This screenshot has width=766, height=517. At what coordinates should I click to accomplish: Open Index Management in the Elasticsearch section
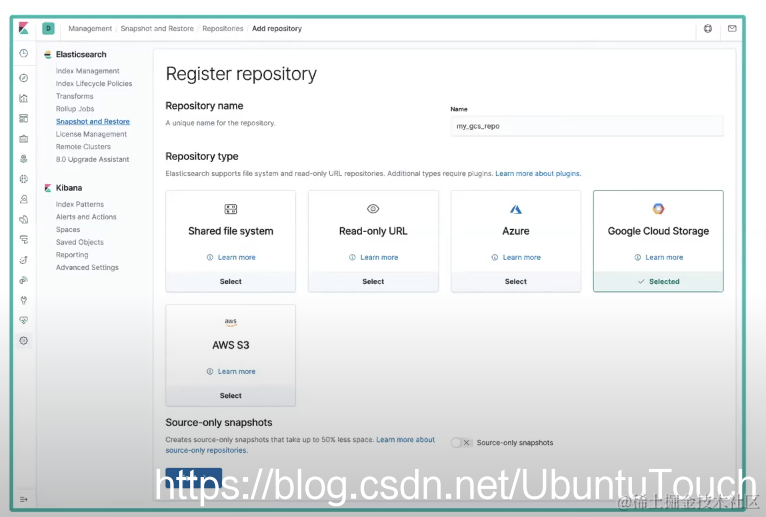tap(87, 71)
